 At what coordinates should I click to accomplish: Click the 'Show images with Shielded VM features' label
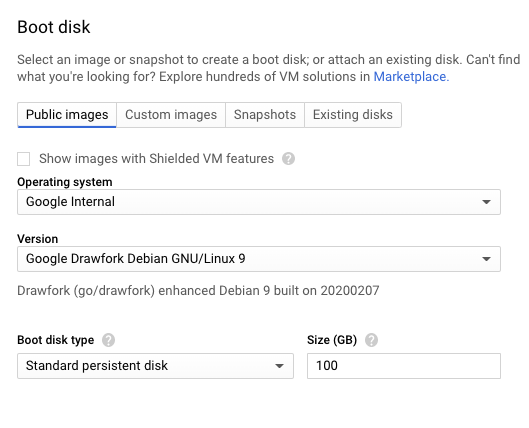[x=157, y=159]
